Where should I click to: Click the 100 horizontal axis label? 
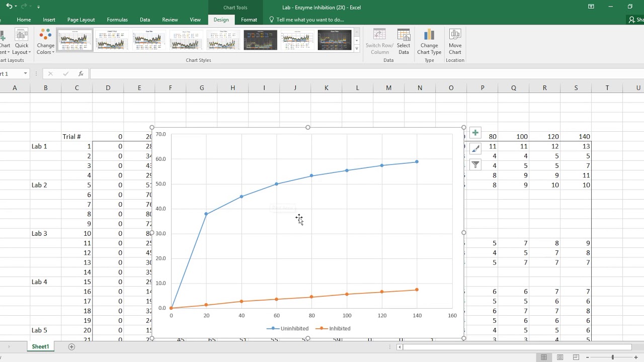coord(347,316)
